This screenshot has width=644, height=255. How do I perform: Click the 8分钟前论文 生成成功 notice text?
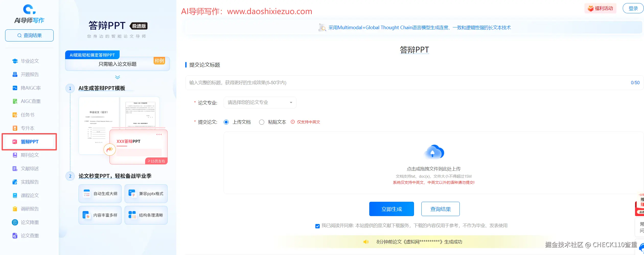tap(419, 242)
